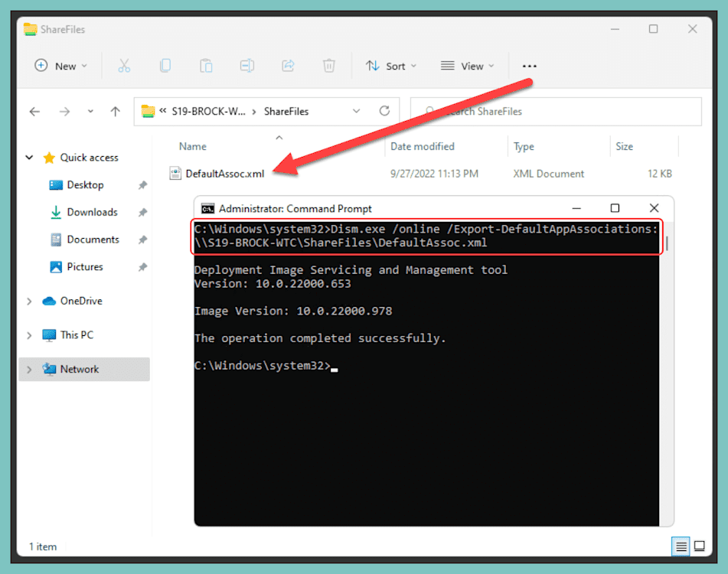Open the New dropdown
The width and height of the screenshot is (728, 574).
tap(60, 66)
